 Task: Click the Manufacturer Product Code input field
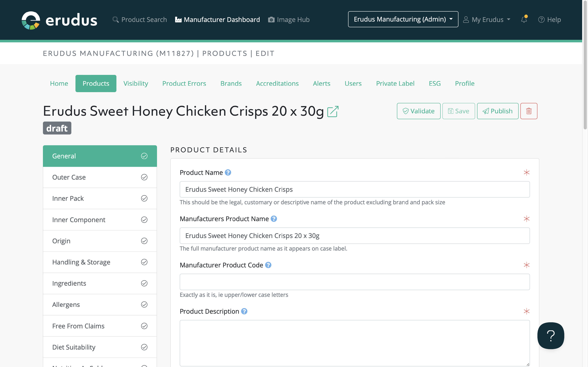[x=354, y=282]
